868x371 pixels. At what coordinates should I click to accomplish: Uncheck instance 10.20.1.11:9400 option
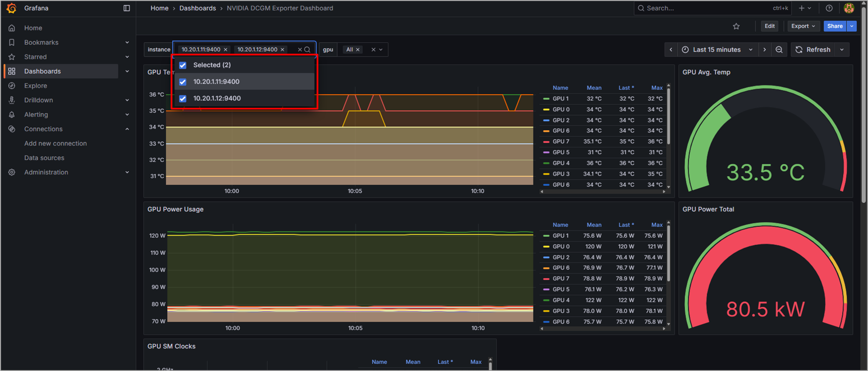[x=183, y=82]
